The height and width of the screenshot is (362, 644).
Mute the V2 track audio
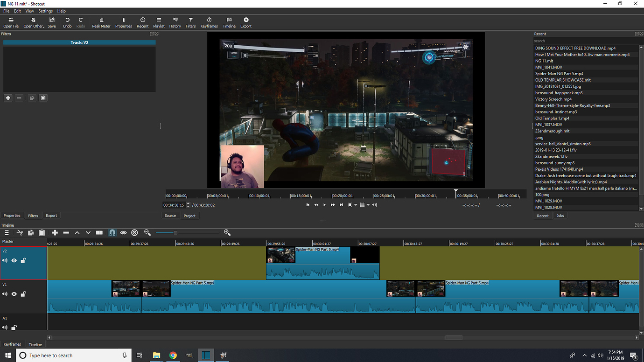5,261
